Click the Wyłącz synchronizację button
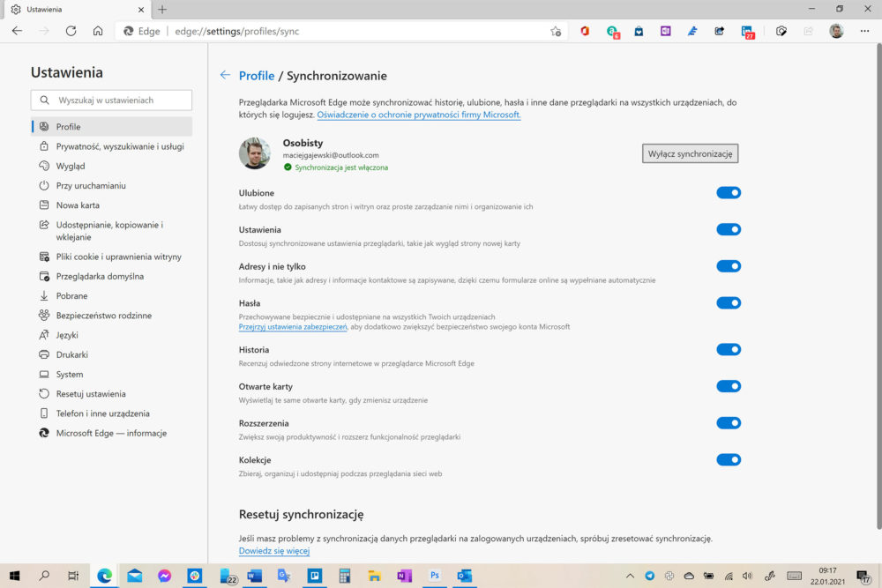The height and width of the screenshot is (588, 882). click(x=691, y=153)
